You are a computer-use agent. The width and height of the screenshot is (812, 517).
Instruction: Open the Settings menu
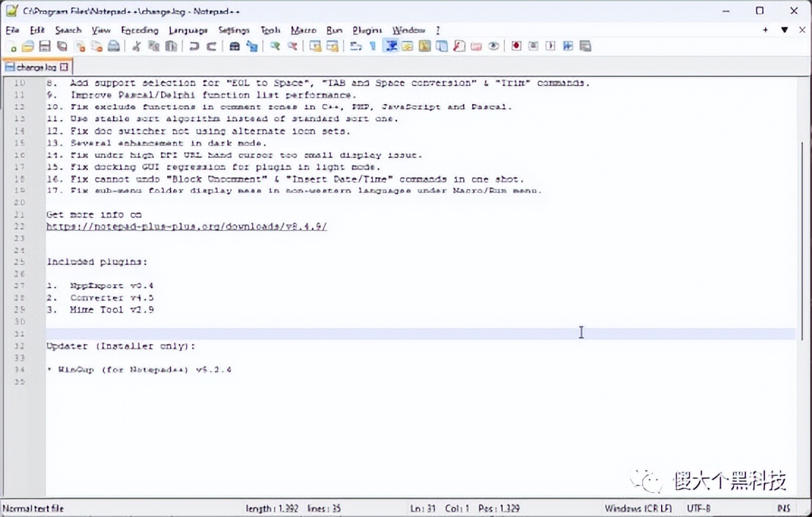pyautogui.click(x=234, y=30)
